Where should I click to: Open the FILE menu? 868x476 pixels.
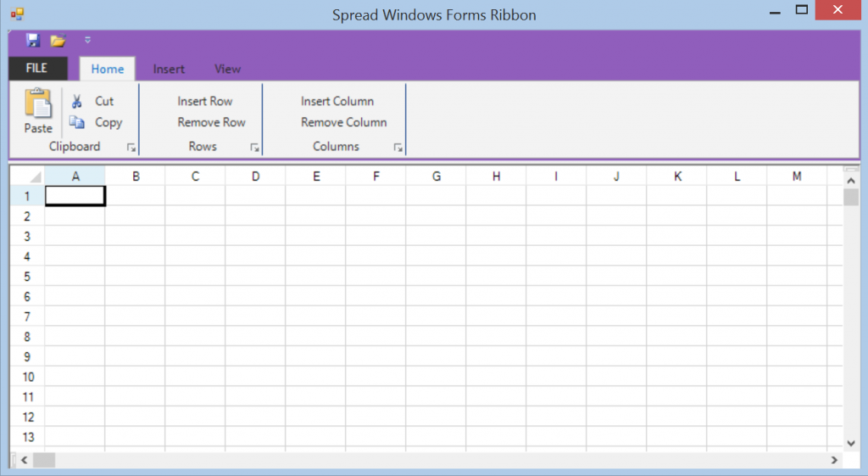coord(37,68)
